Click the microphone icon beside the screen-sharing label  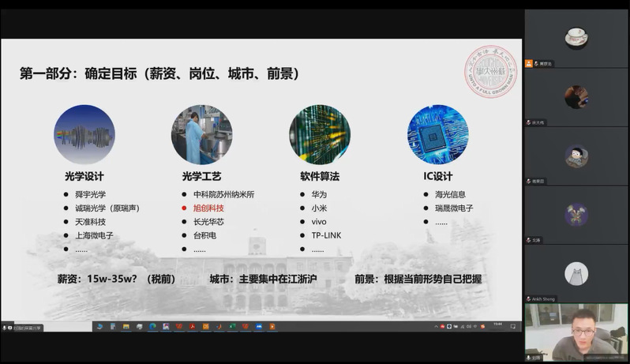click(5, 328)
